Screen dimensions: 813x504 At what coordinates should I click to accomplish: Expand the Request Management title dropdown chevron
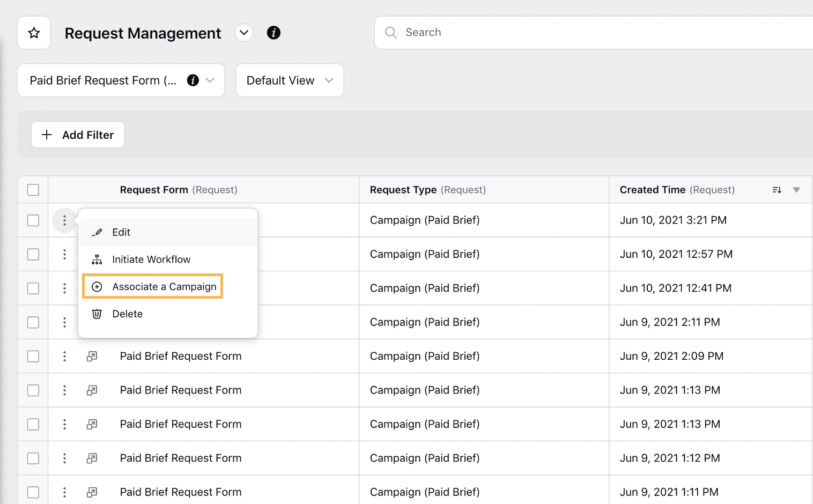click(x=244, y=33)
